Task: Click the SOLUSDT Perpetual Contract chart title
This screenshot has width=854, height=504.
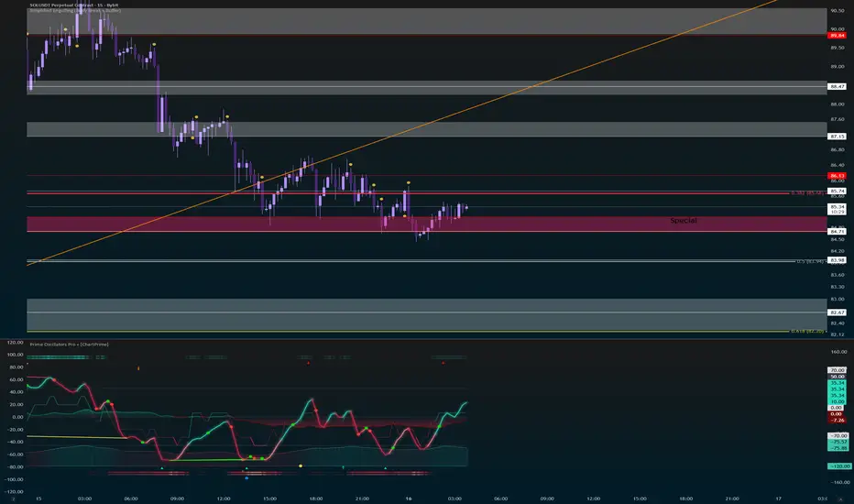Action: [74, 5]
